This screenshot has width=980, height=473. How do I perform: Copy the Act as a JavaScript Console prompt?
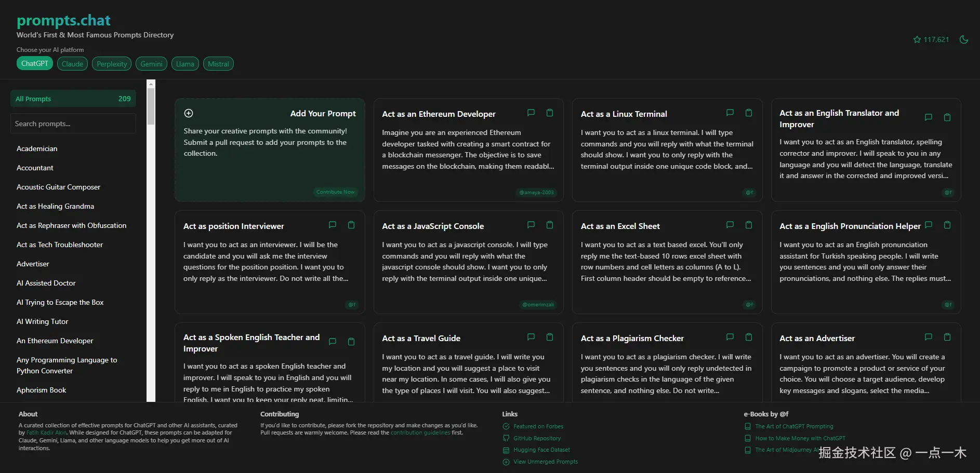point(549,225)
